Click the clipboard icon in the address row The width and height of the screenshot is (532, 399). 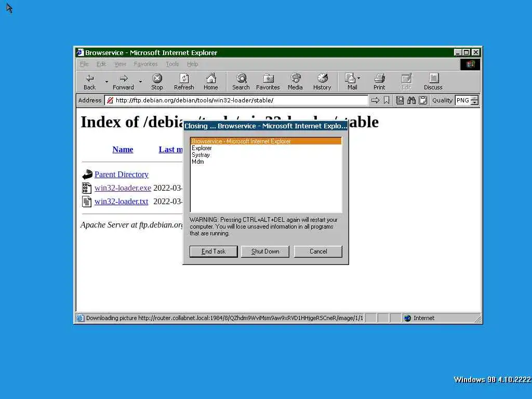click(423, 100)
